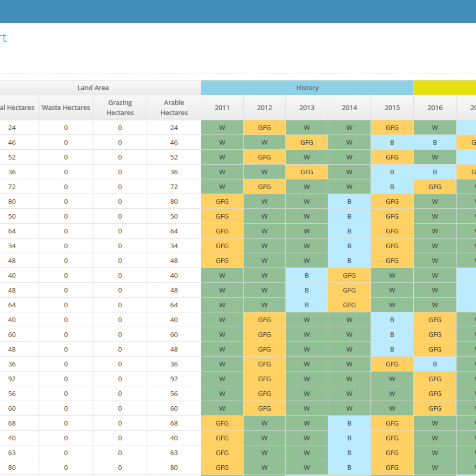The height and width of the screenshot is (476, 476).
Task: Select the Grazing Hectares zero in the 56-hectare row
Action: [x=120, y=394]
